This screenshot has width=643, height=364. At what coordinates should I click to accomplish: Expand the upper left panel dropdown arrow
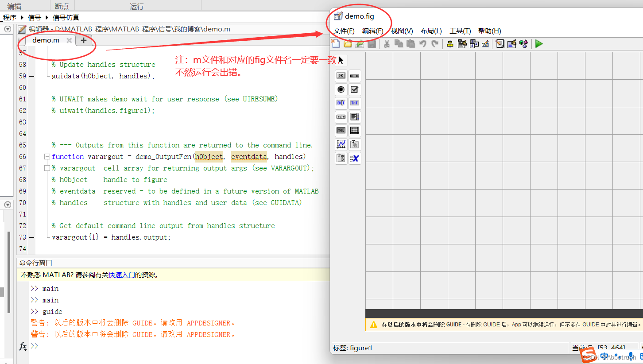point(8,29)
